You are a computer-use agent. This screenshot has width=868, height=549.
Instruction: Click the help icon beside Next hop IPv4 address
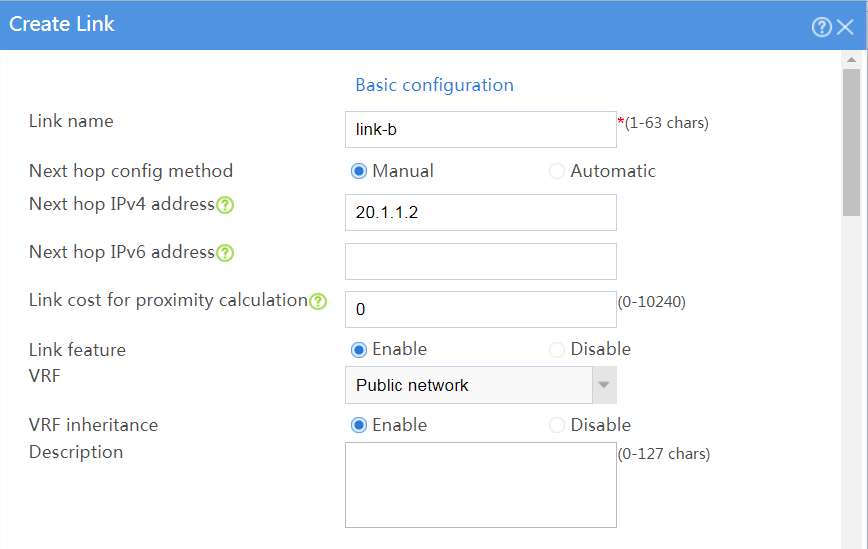tap(225, 205)
